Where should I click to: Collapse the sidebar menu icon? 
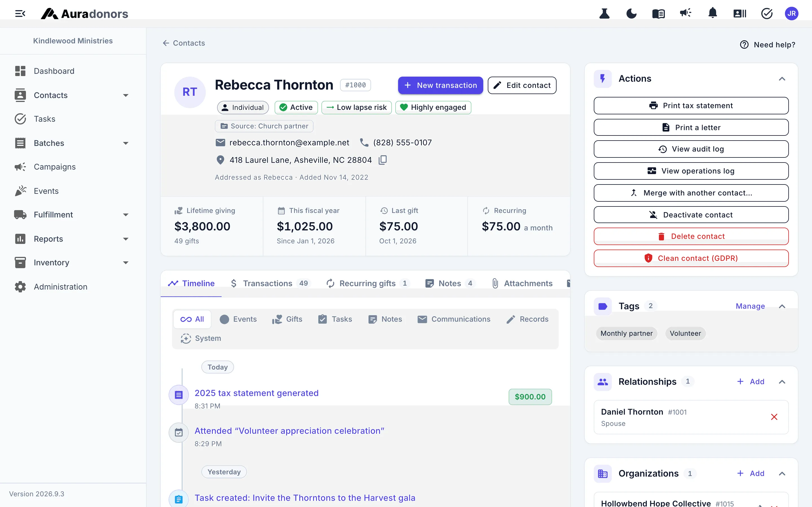[x=20, y=14]
